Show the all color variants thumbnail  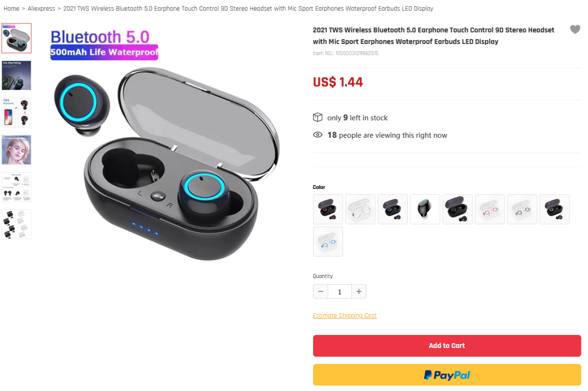point(16,224)
